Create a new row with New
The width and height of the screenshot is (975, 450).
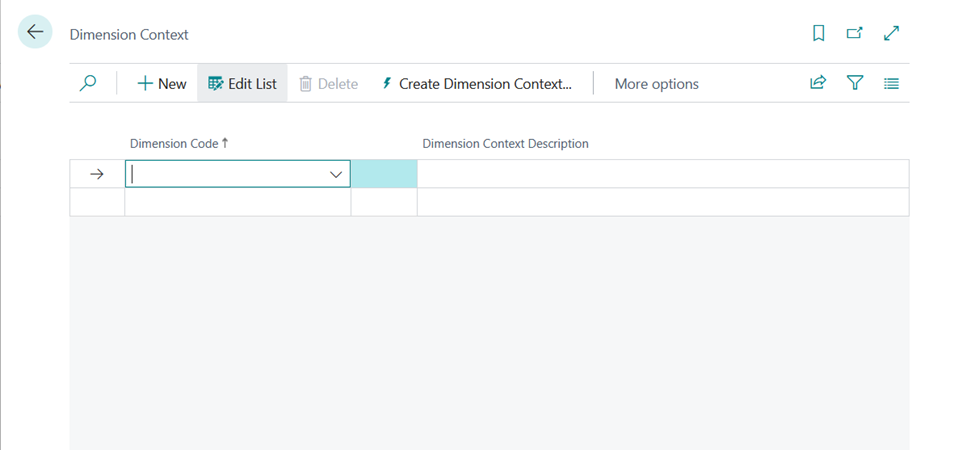162,84
